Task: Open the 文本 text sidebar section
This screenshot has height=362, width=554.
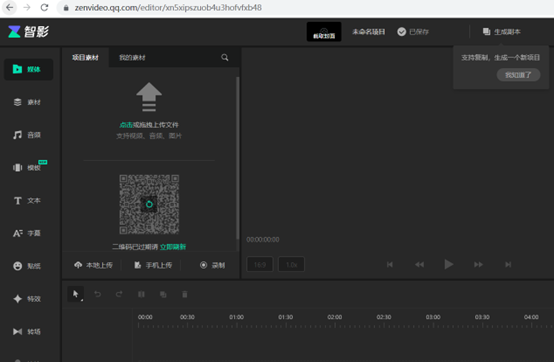Action: (x=28, y=201)
